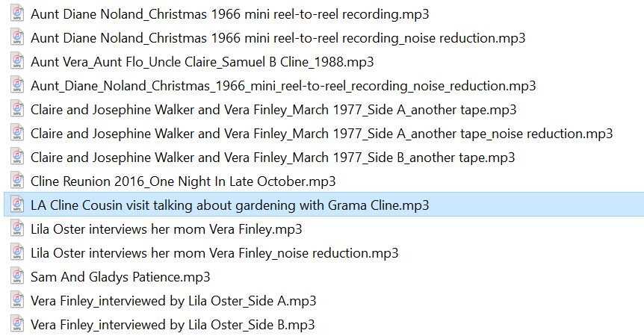
Task: Select Aunt Vera_Aunt Flo_Uncle Claire_Samuel B Cline_1988.mp3
Action: (x=202, y=61)
